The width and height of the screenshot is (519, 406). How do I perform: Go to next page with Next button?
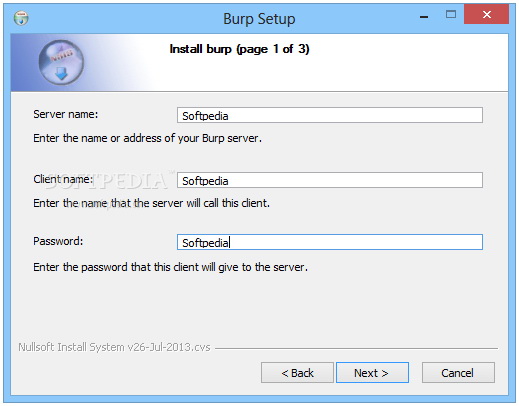(x=372, y=373)
